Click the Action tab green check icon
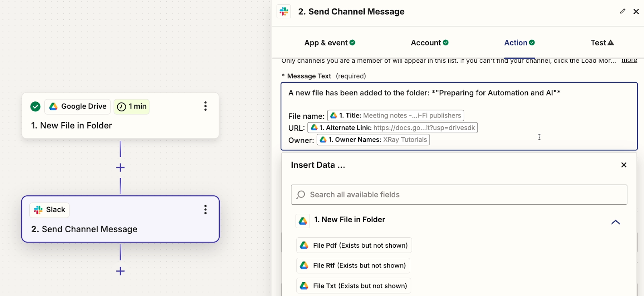 (x=532, y=43)
